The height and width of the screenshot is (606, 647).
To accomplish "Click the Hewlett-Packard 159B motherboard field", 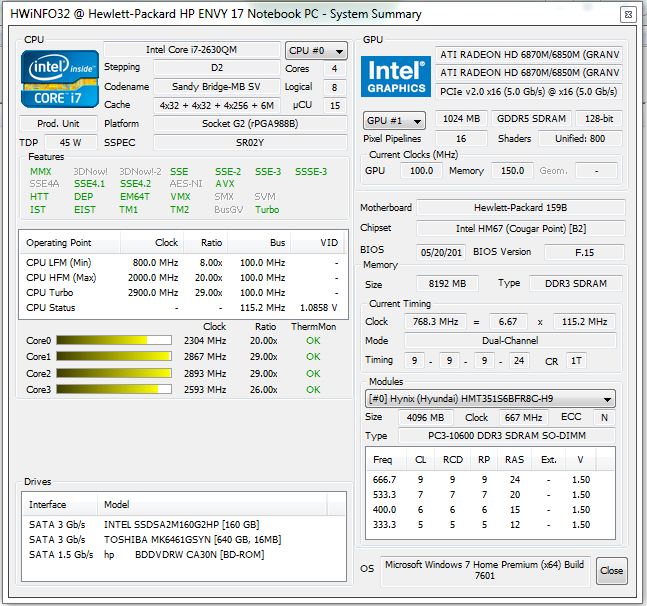I will click(x=521, y=207).
